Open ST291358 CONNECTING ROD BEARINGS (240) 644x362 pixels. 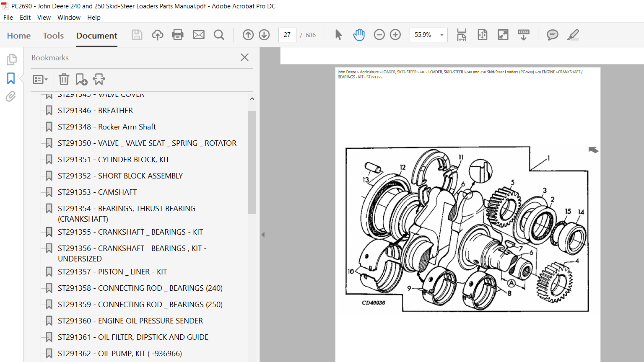[140, 288]
